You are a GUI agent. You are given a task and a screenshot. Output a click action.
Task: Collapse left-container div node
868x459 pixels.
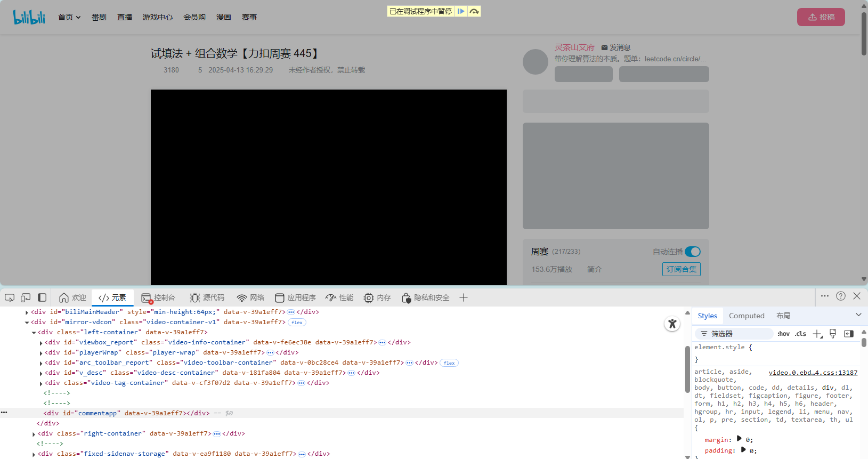tap(34, 333)
